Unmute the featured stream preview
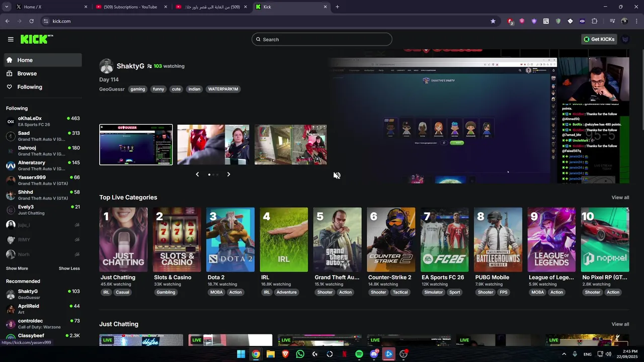The height and width of the screenshot is (362, 644). 337,175
